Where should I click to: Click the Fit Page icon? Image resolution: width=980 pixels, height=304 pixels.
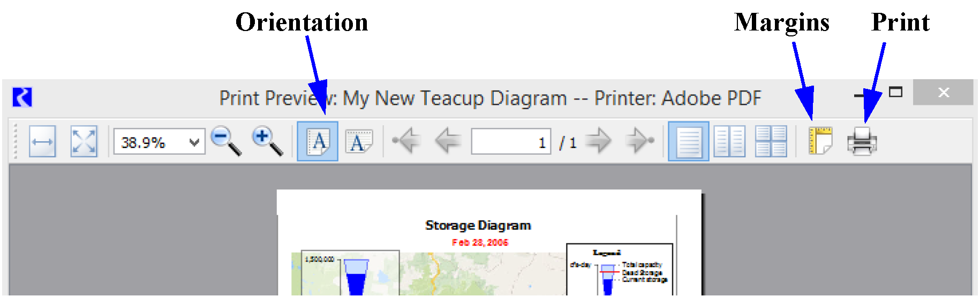click(x=84, y=142)
